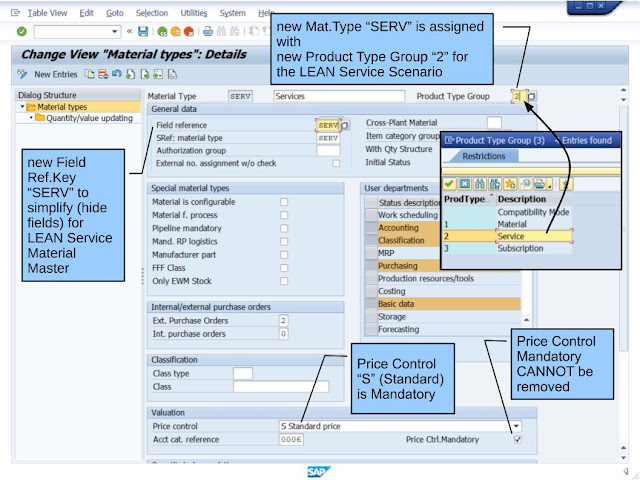This screenshot has width=640, height=480.
Task: Click the popup blue Close X icon
Action: [464, 184]
